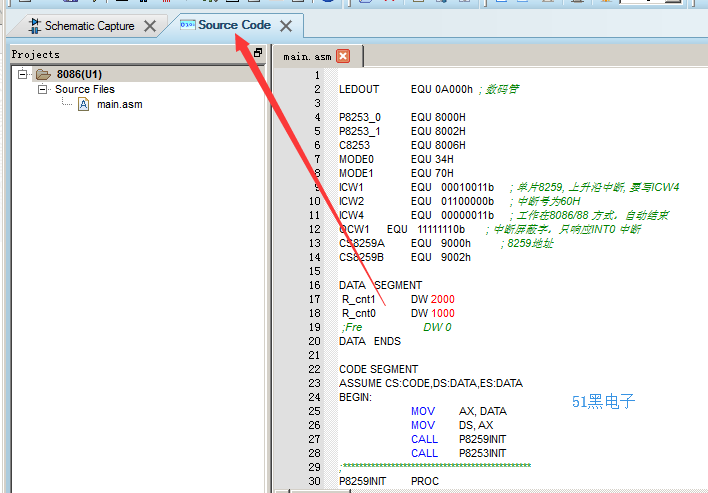Click the Schematic Capture tab icon
This screenshot has width=708, height=493.
[35, 26]
